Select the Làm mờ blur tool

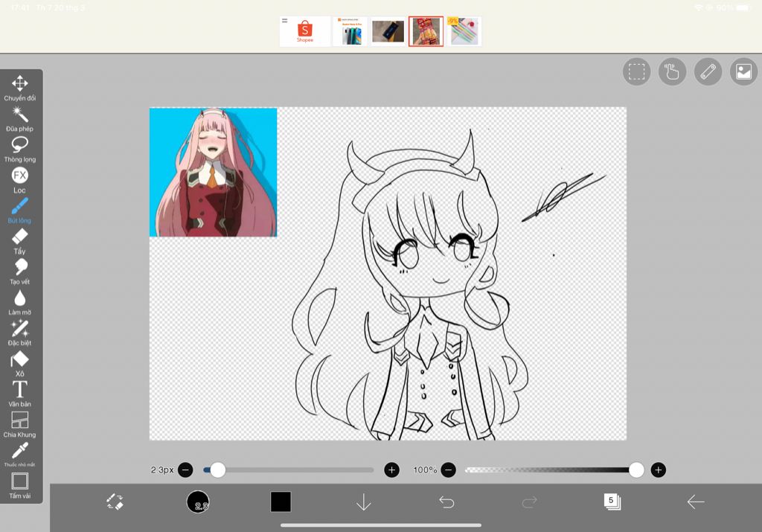click(x=19, y=303)
